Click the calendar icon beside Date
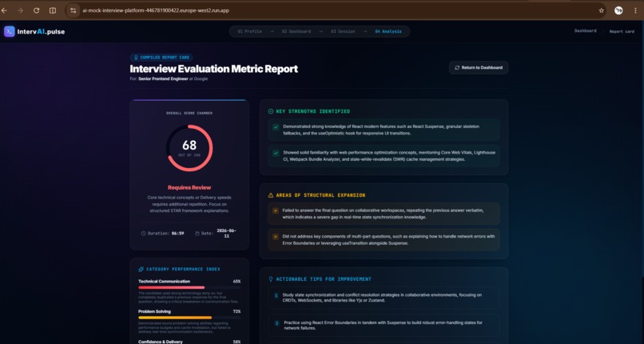 coord(197,234)
